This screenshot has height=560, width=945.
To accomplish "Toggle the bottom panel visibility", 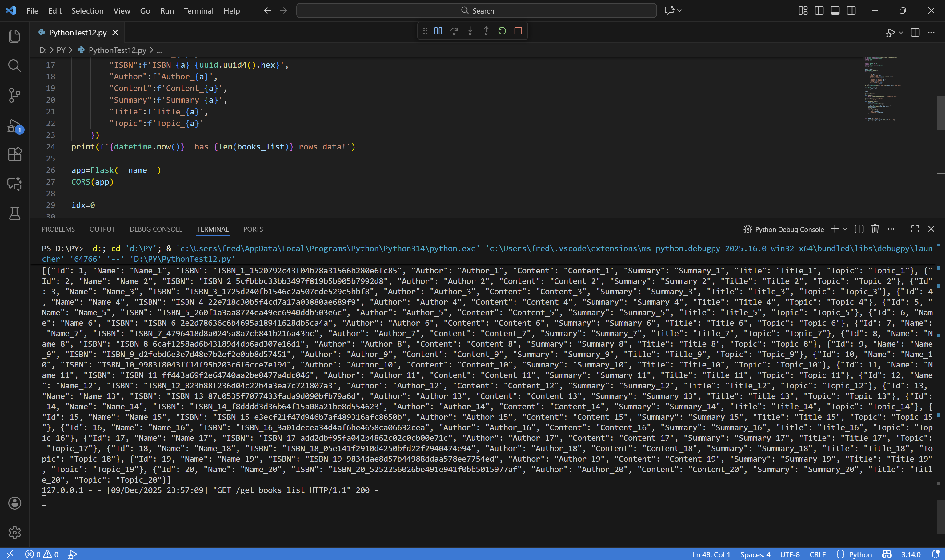I will click(835, 10).
